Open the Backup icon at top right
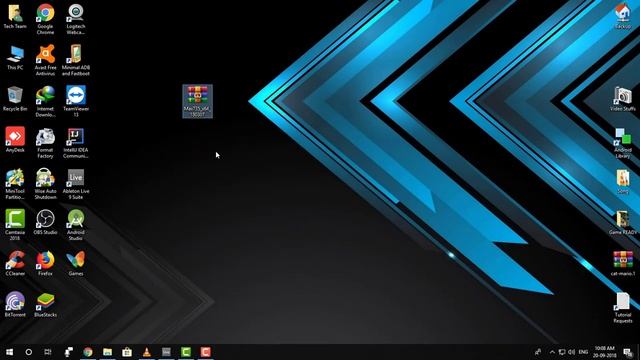 coord(623,16)
